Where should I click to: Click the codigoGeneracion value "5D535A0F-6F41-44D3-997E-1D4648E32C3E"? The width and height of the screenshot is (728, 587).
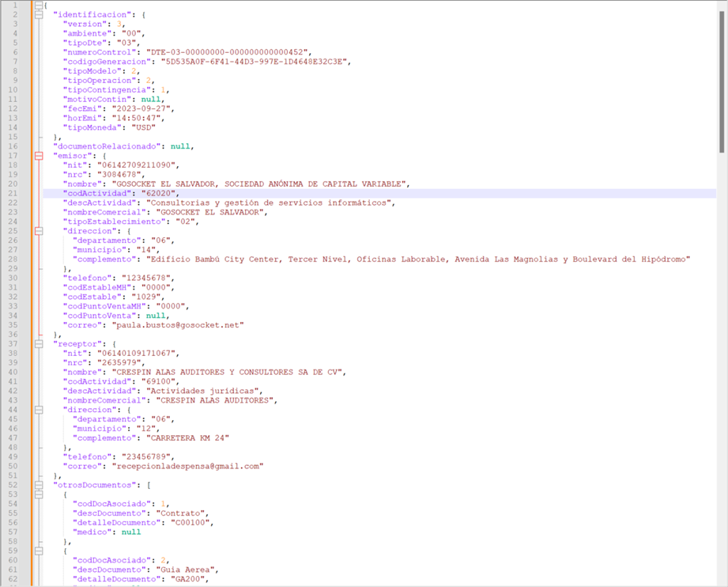click(x=254, y=62)
